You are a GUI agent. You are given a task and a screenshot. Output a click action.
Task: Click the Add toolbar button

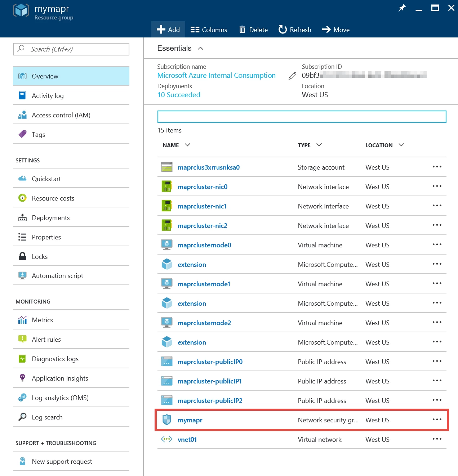(168, 30)
